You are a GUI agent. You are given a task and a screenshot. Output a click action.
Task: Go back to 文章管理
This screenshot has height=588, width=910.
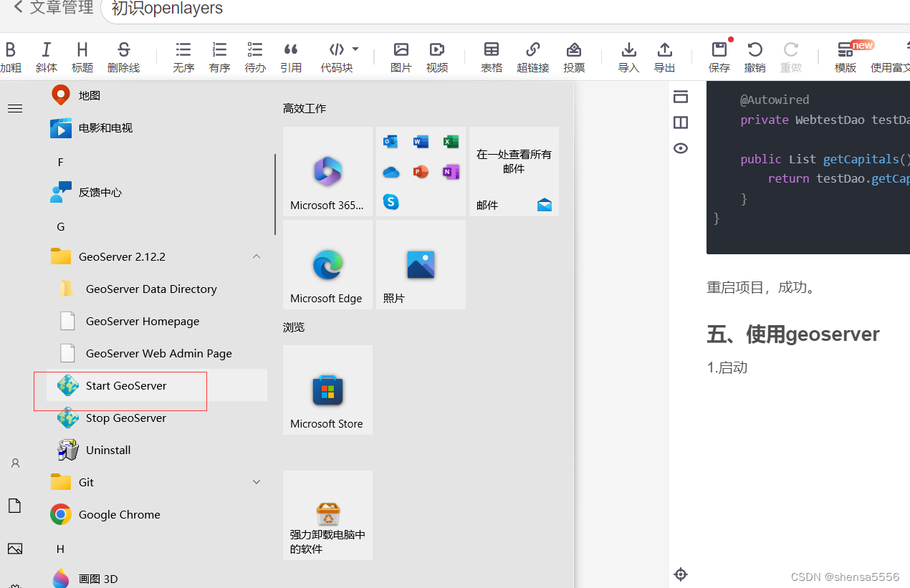tap(52, 8)
